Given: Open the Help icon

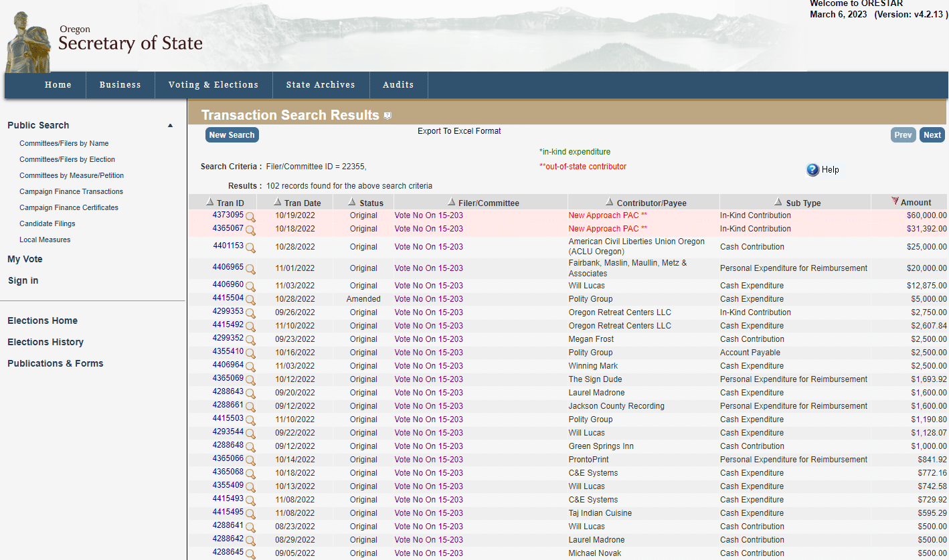Looking at the screenshot, I should (x=812, y=170).
